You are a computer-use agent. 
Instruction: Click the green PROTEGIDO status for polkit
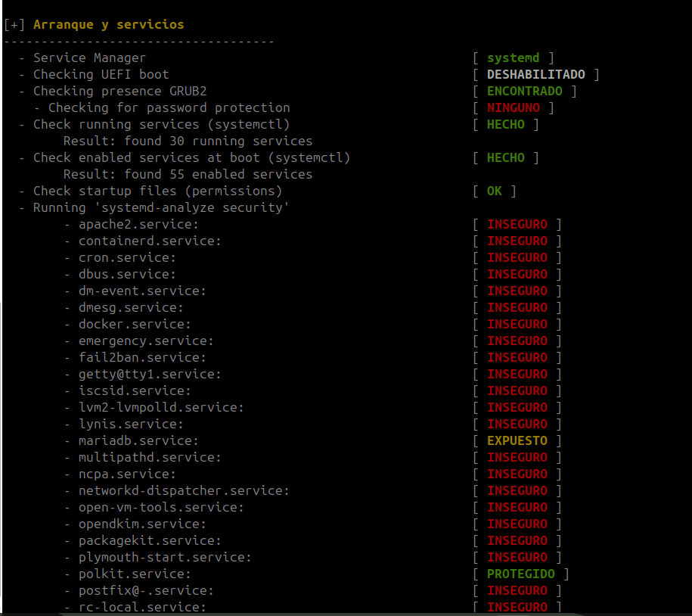[x=520, y=574]
